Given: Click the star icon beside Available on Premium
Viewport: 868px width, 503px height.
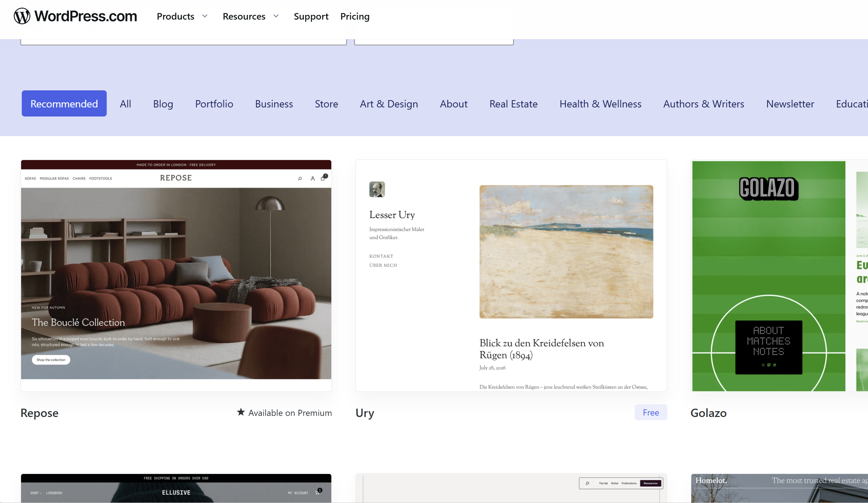Looking at the screenshot, I should [241, 412].
